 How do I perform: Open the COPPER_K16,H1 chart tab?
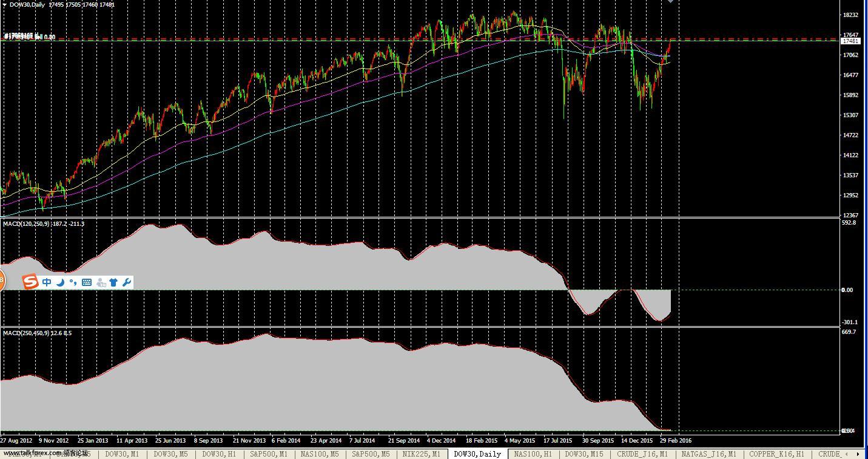click(777, 454)
